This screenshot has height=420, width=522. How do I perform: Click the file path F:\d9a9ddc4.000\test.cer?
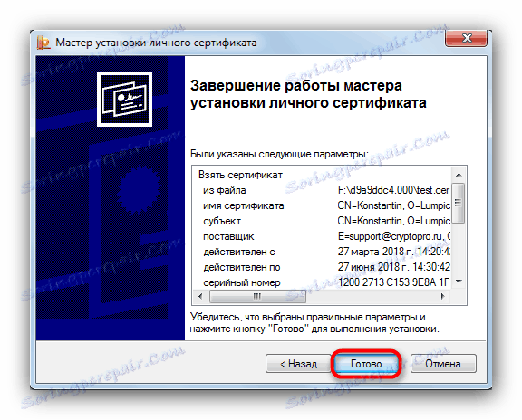coord(393,190)
